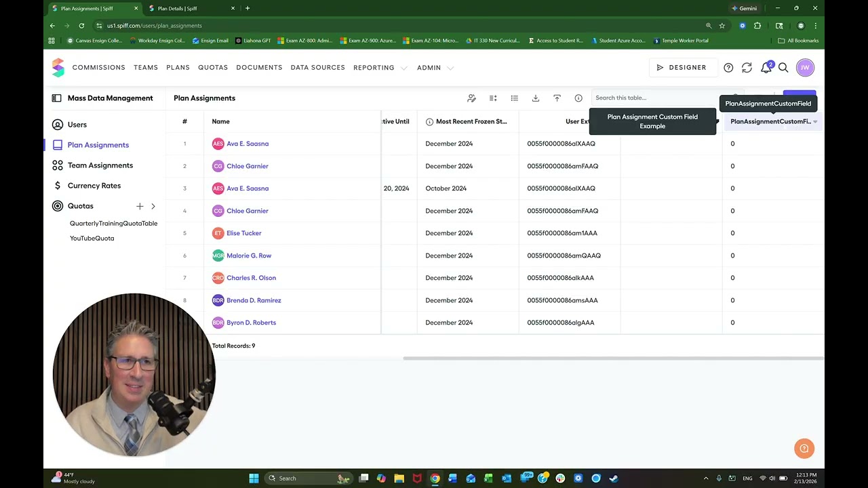Viewport: 868px width, 488px height.
Task: Open the notifications bell icon
Action: point(766,68)
